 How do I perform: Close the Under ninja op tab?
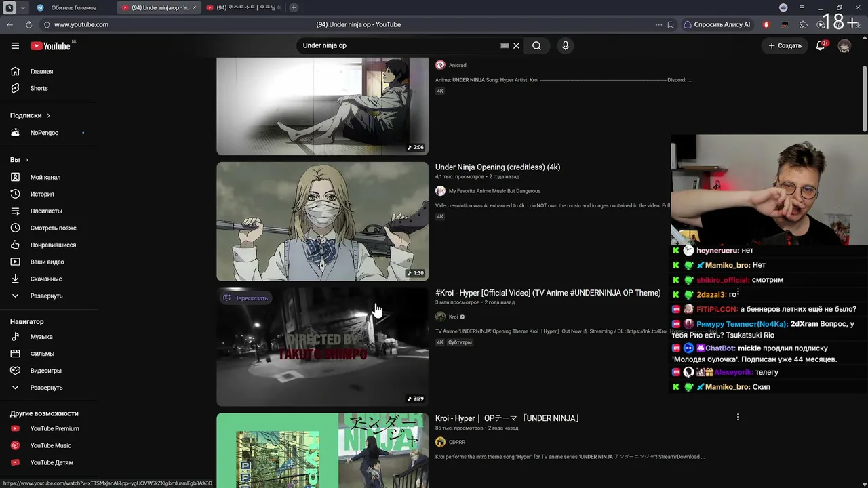pyautogui.click(x=195, y=7)
